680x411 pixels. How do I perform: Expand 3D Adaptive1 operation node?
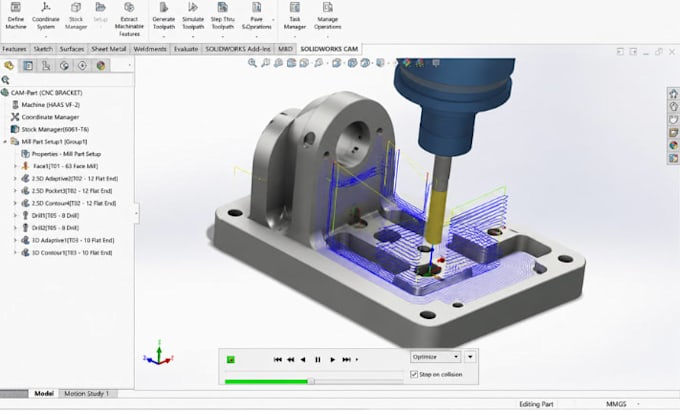[15, 240]
